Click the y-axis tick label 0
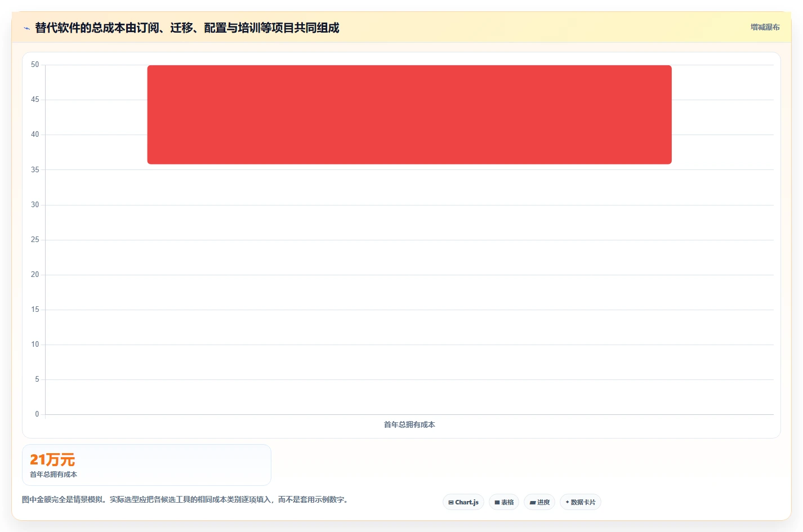The image size is (803, 532). 37,414
